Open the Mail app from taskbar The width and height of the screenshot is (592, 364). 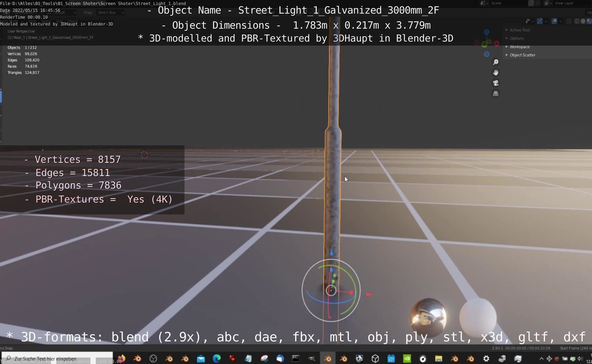201,359
